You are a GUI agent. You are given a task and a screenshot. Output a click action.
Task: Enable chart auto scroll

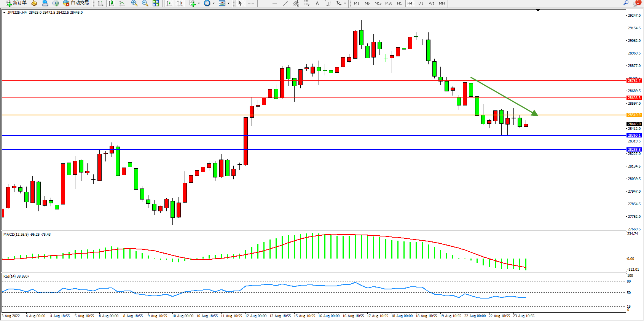click(169, 3)
